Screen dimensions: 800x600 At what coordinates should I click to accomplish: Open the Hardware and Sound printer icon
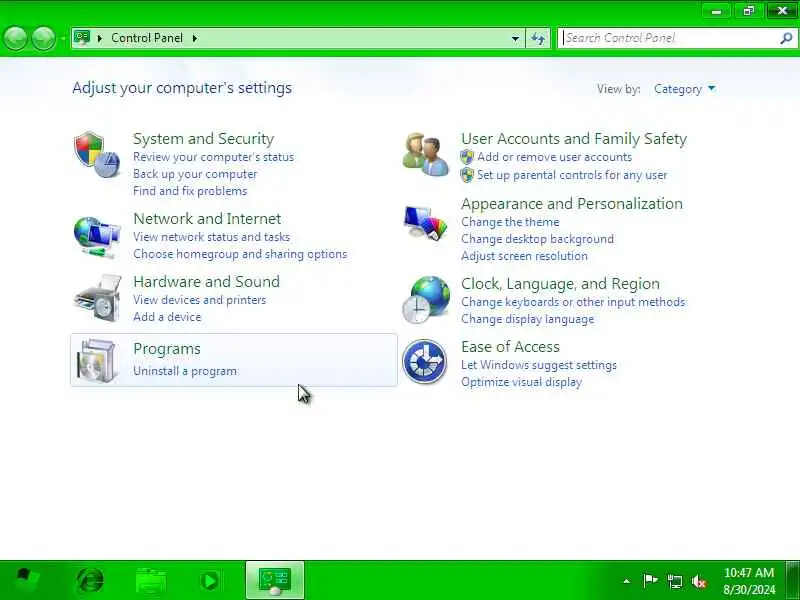pyautogui.click(x=98, y=299)
